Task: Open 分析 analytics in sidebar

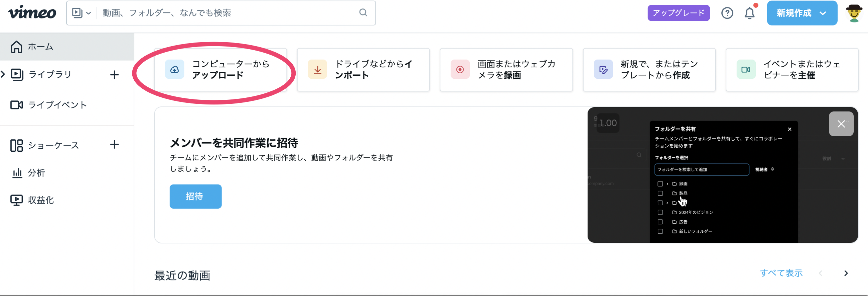Action: [x=36, y=173]
